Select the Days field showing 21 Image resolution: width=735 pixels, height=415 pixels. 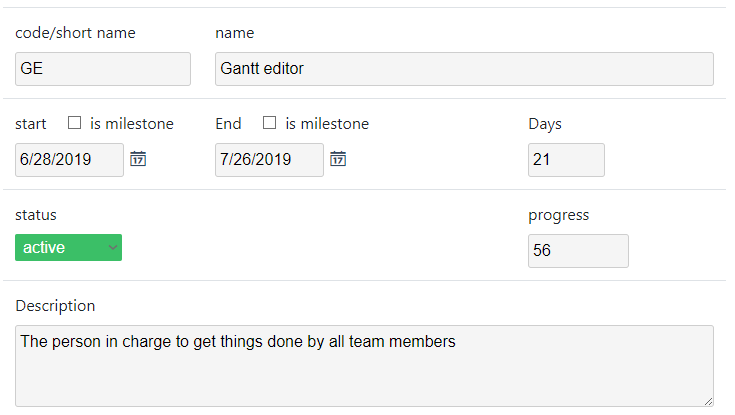(566, 160)
